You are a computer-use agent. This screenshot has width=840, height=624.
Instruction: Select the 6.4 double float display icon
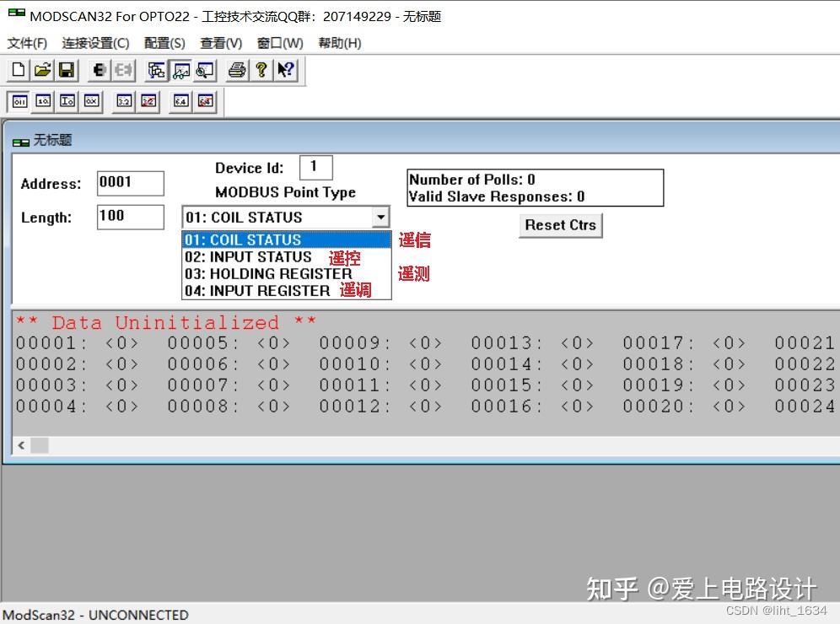[181, 101]
